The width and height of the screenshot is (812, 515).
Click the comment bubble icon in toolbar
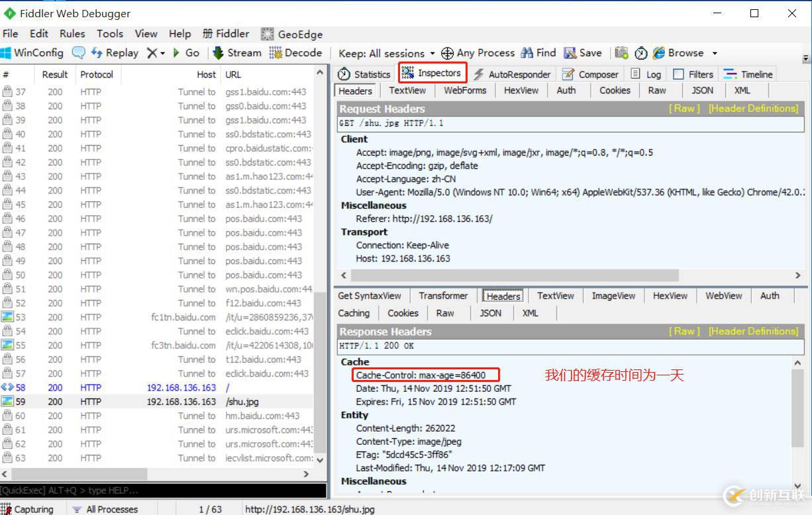(79, 53)
